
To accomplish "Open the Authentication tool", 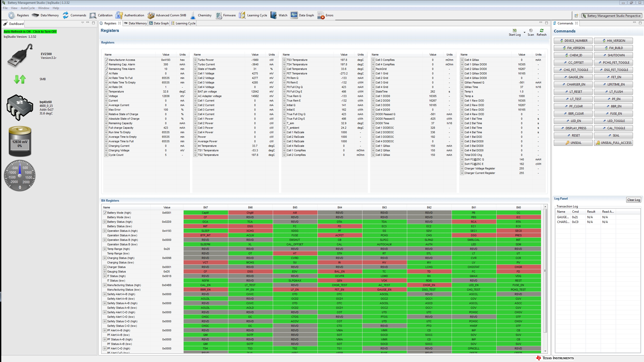I will [130, 15].
